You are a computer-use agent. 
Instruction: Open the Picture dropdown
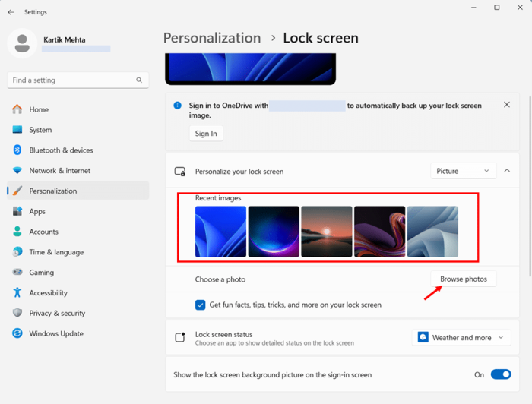click(x=464, y=171)
